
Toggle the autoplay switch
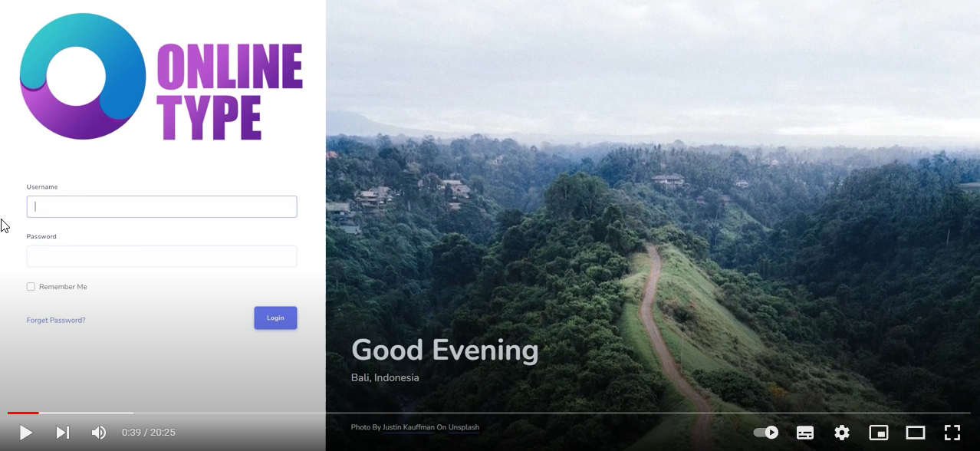766,433
